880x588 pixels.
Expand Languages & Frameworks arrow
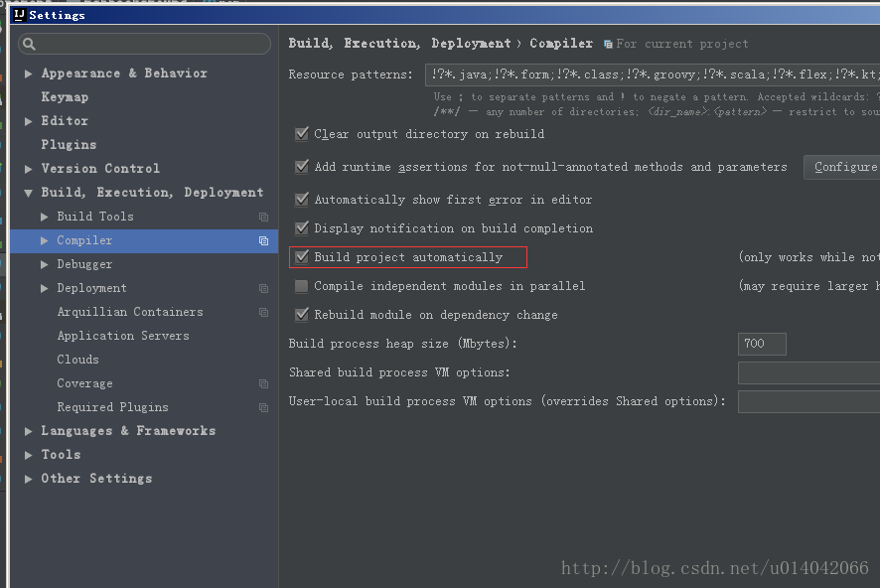tap(28, 431)
